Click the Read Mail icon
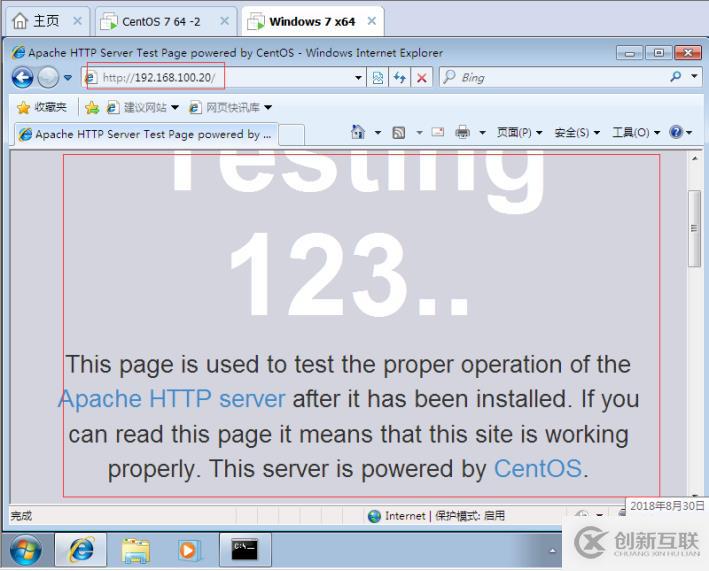The height and width of the screenshot is (571, 709). [x=438, y=132]
